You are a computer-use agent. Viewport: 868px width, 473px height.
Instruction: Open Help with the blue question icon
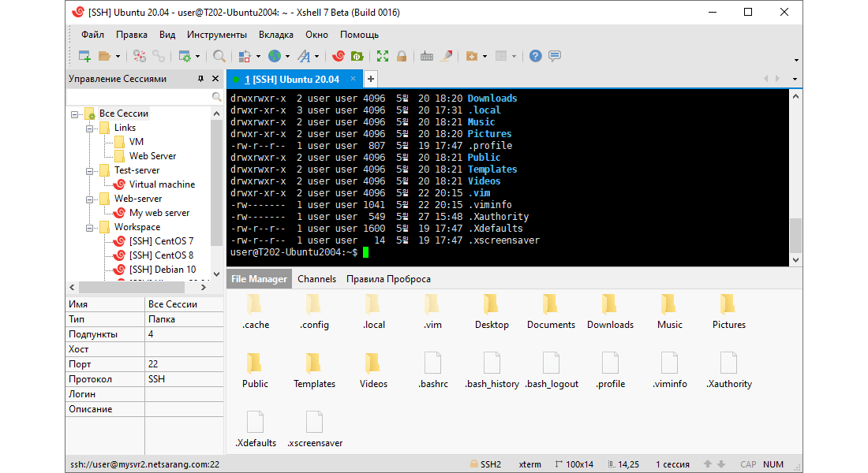pyautogui.click(x=535, y=56)
